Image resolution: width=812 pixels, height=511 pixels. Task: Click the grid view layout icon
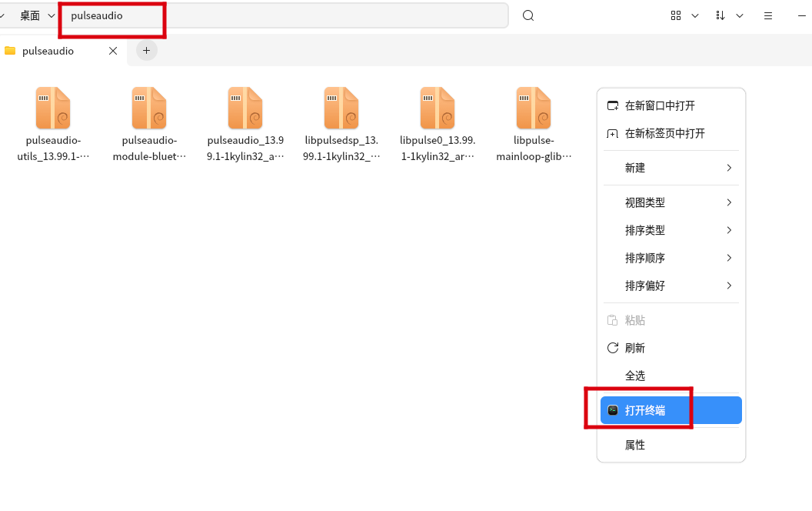pyautogui.click(x=675, y=15)
